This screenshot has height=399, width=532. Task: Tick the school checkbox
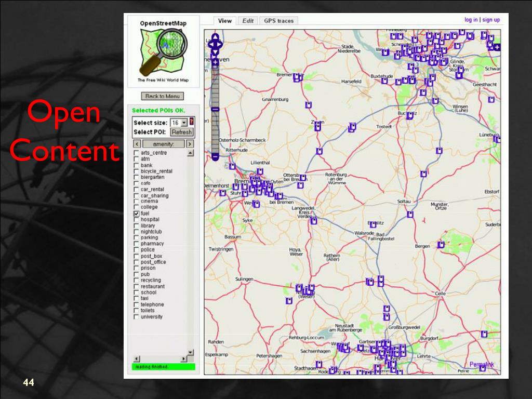coord(137,292)
